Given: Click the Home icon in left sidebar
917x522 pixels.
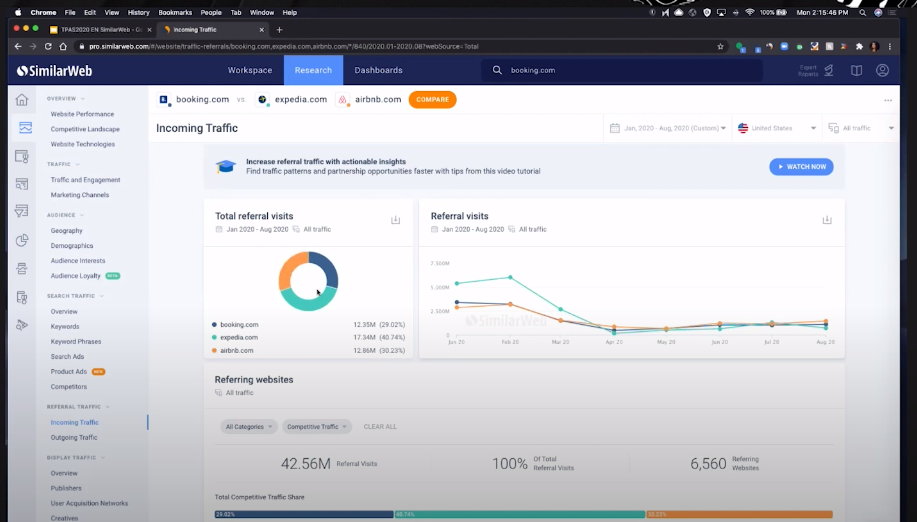Looking at the screenshot, I should [22, 100].
